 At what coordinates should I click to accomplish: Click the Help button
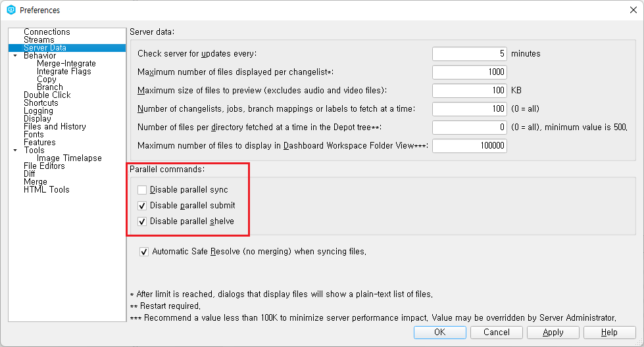[610, 333]
